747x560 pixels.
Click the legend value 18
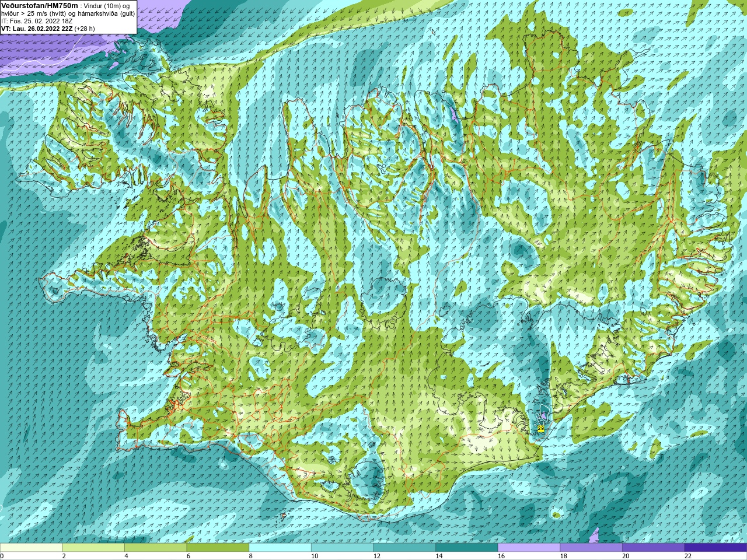(564, 556)
